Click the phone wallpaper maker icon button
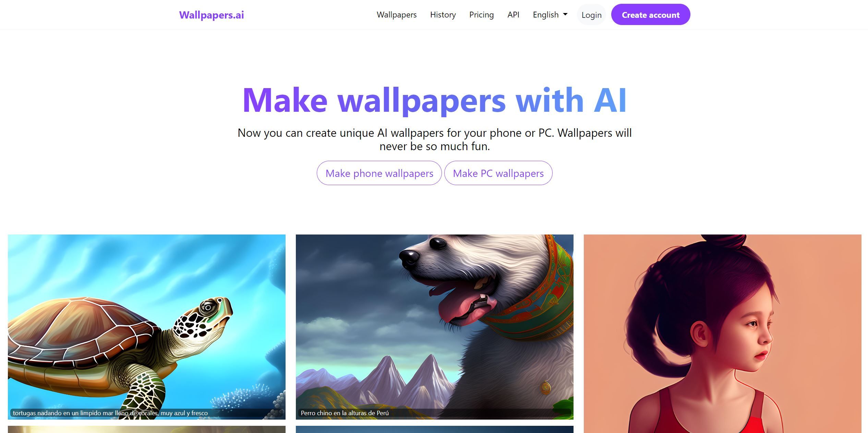Image resolution: width=868 pixels, height=433 pixels. pos(379,172)
